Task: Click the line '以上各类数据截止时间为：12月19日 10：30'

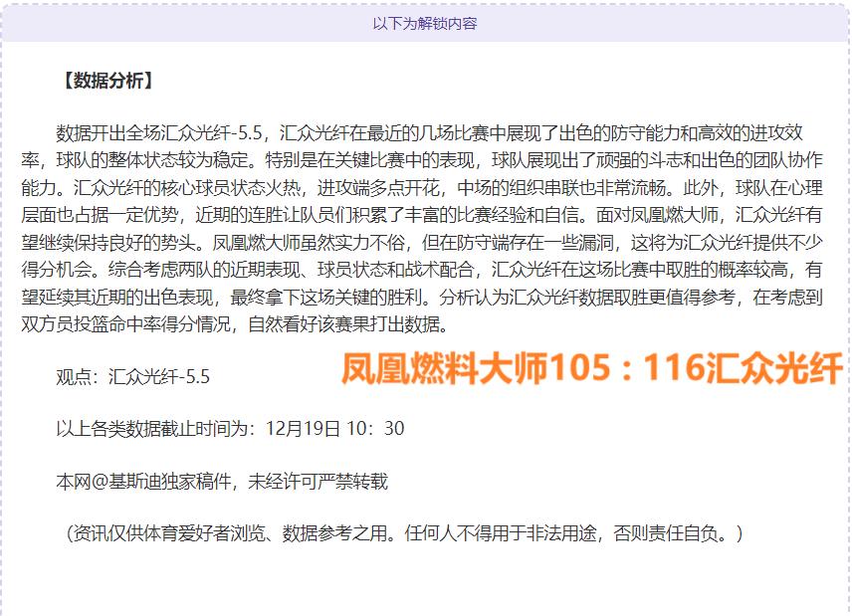Action: [230, 429]
